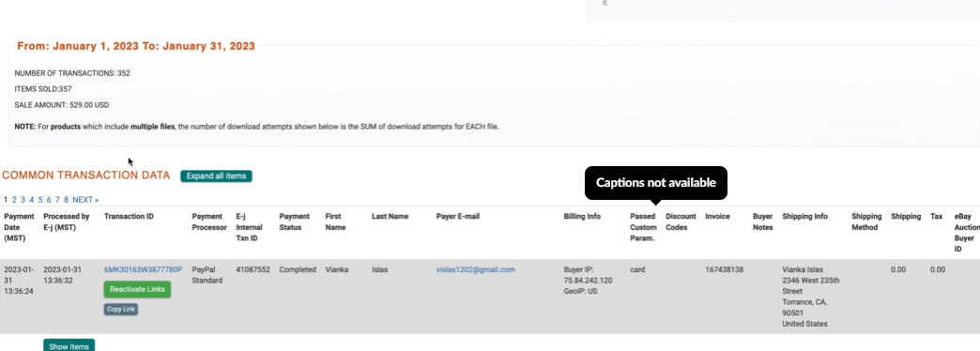Image resolution: width=980 pixels, height=351 pixels.
Task: Go to page 3 of transactions
Action: tap(23, 200)
